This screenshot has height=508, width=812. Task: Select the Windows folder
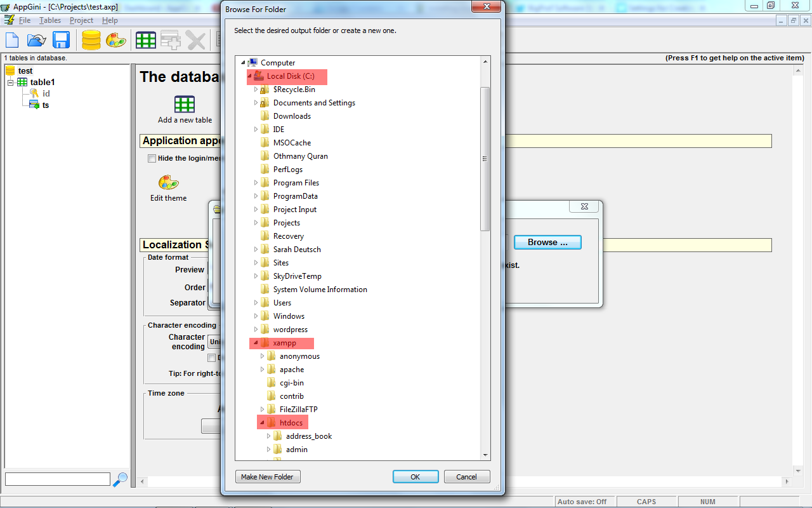[x=289, y=316]
